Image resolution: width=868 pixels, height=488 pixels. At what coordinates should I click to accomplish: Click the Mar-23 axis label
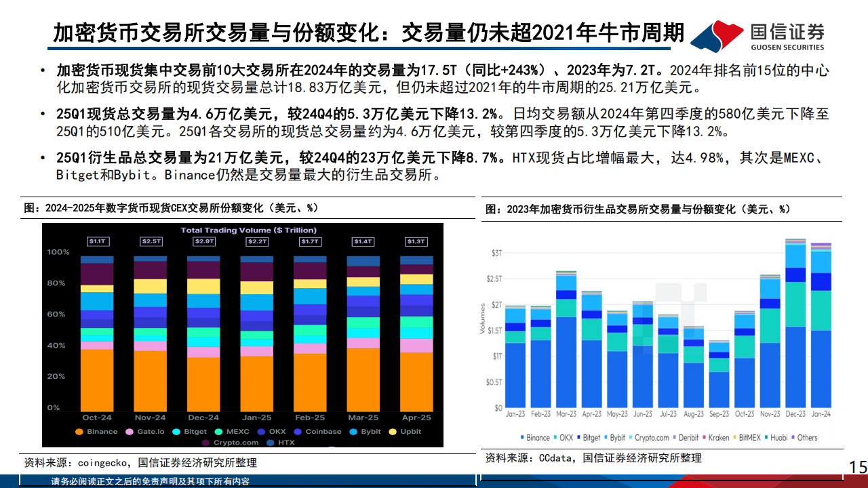tap(566, 414)
